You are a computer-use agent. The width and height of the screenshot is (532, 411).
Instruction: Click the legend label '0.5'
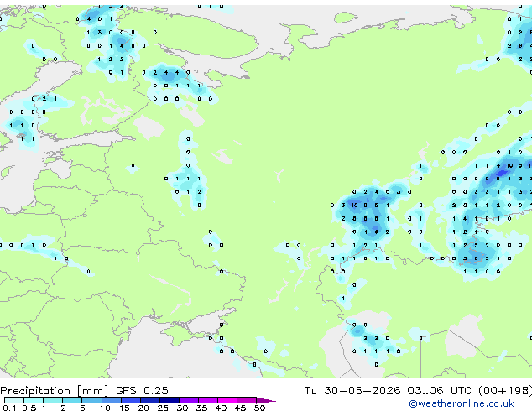(29, 408)
